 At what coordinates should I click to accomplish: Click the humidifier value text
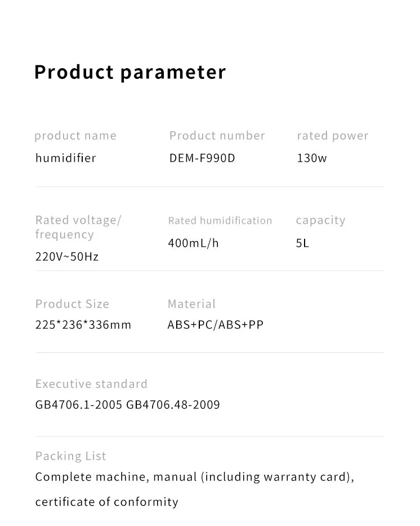coord(66,158)
